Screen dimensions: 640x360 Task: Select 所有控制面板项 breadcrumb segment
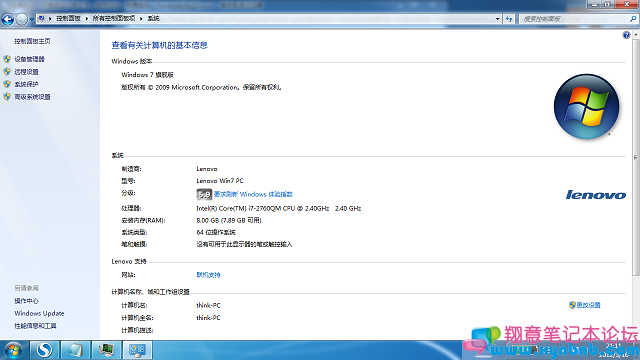click(x=113, y=18)
